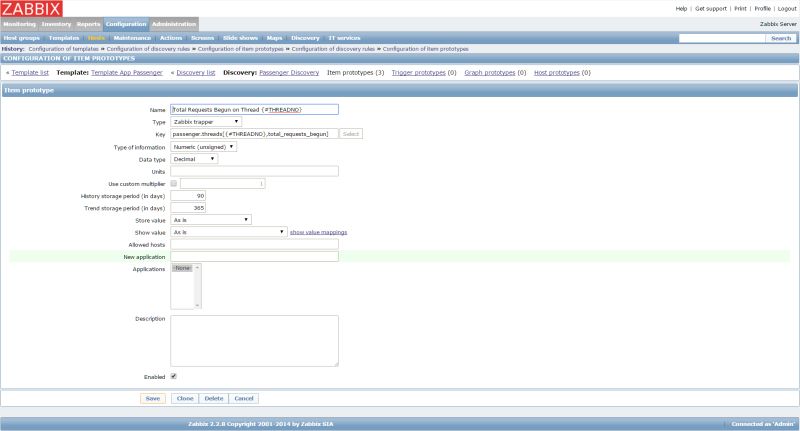Open the Discovery list link
The image size is (800, 431).
[196, 73]
